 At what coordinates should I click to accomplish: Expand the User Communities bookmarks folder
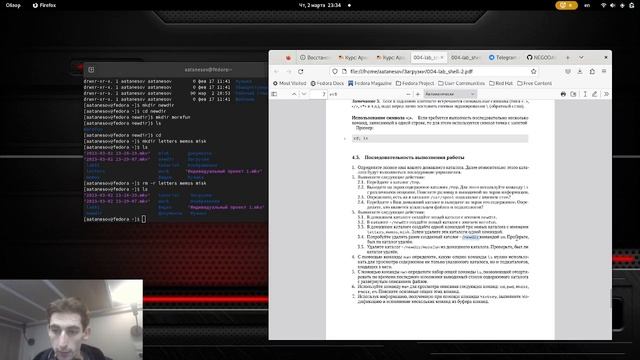click(460, 83)
